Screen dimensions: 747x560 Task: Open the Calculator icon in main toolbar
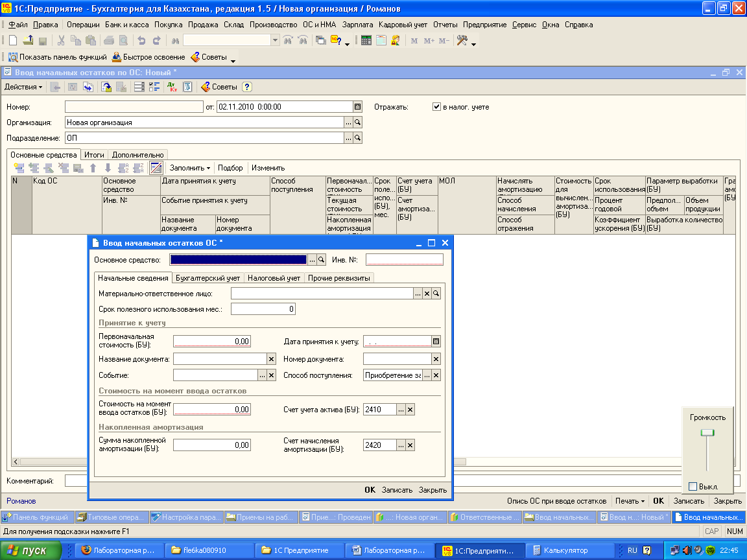pyautogui.click(x=366, y=41)
